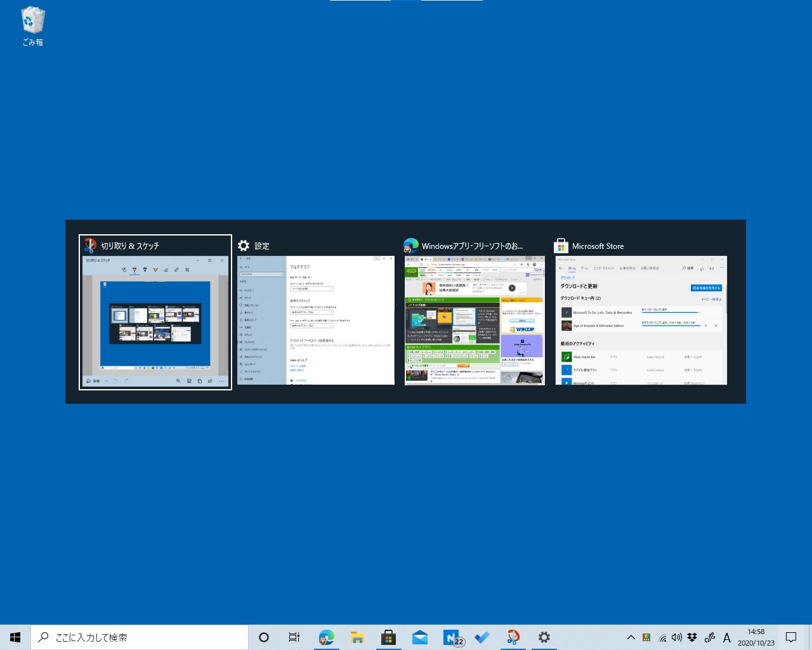Open the Windows Ink pen tray icon
Image resolution: width=812 pixels, height=650 pixels.
[x=710, y=637]
